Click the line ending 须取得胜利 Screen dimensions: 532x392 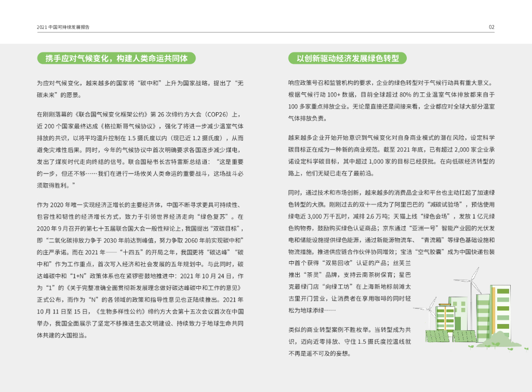(x=56, y=185)
